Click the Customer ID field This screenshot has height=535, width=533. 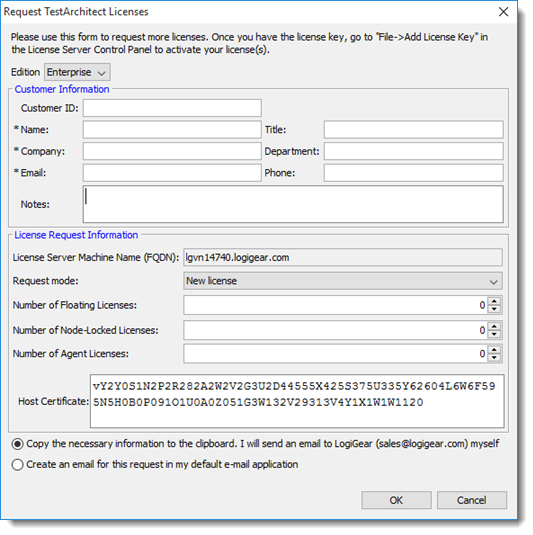pyautogui.click(x=172, y=108)
